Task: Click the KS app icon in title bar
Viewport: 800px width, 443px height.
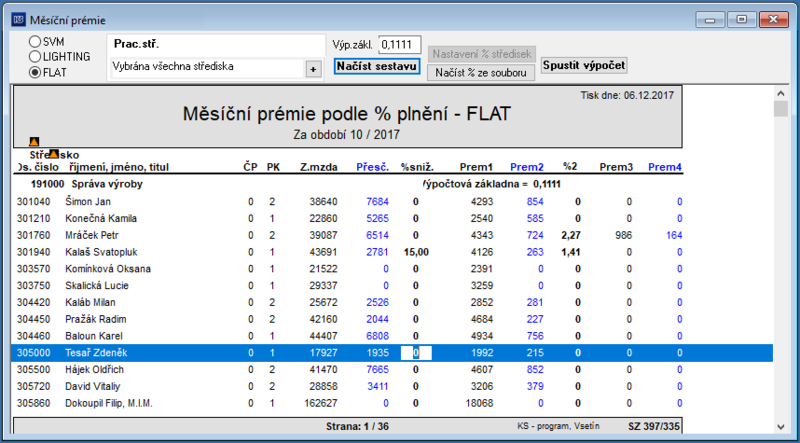Action: pyautogui.click(x=18, y=20)
